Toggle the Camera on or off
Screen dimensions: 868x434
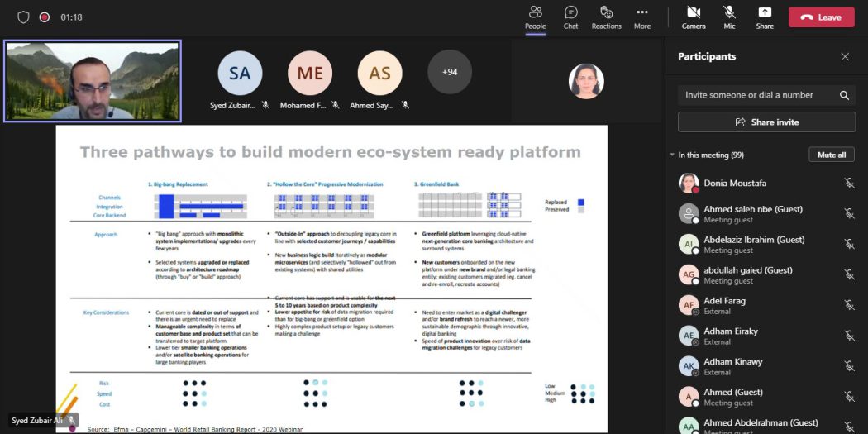[x=693, y=12]
